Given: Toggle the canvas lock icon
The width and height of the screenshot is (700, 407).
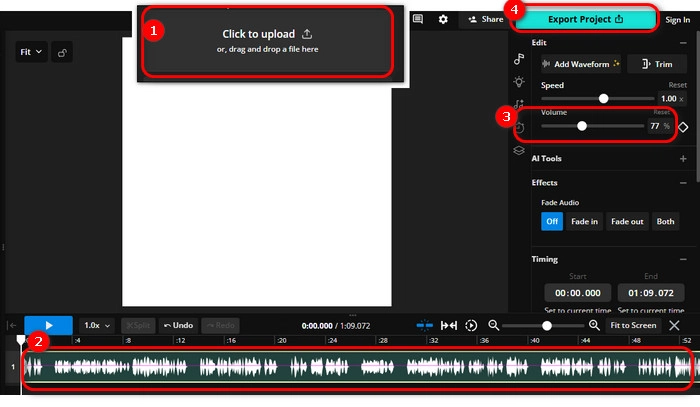Looking at the screenshot, I should tap(62, 53).
